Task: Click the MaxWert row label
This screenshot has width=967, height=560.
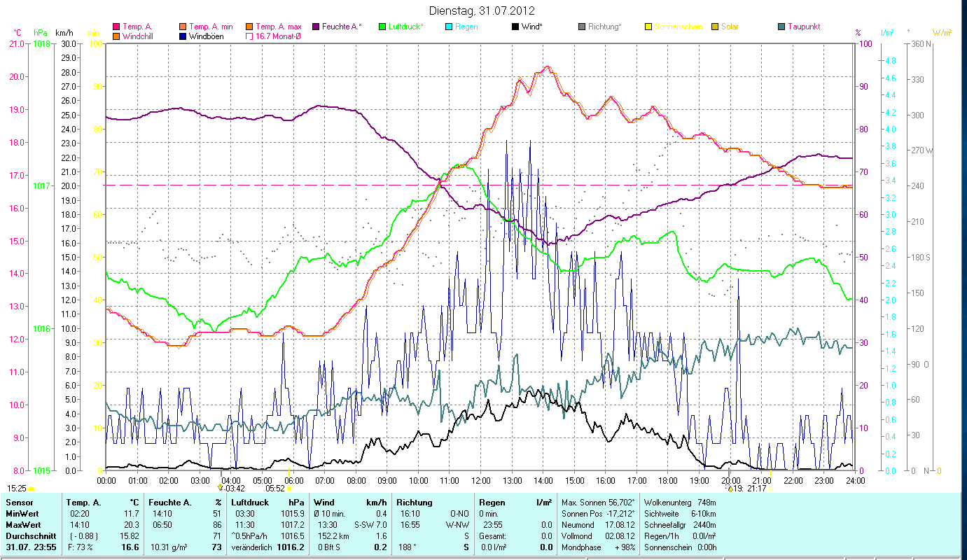Action: (x=24, y=525)
